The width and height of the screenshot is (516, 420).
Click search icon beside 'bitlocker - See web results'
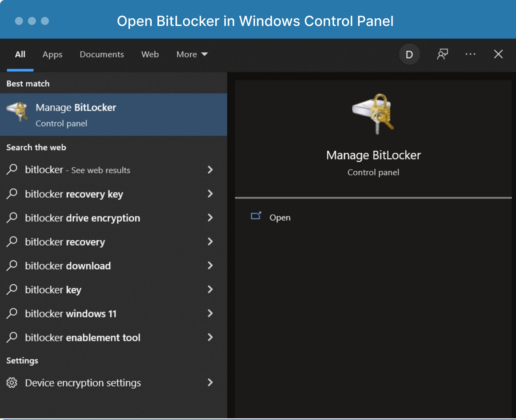click(x=12, y=169)
